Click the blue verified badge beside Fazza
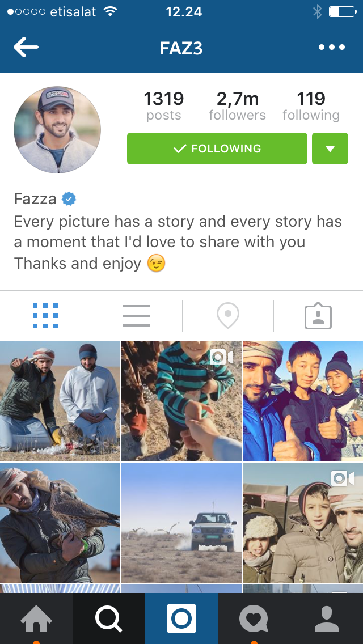 pos(69,199)
